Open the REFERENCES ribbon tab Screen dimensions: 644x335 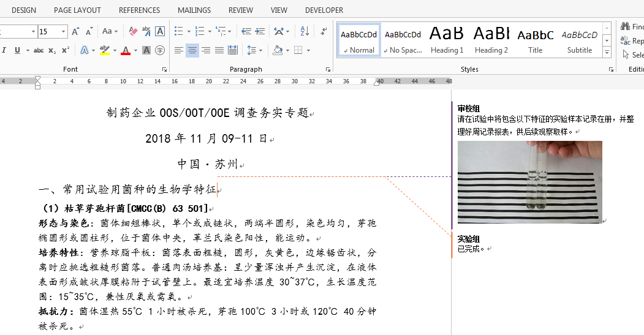point(139,10)
